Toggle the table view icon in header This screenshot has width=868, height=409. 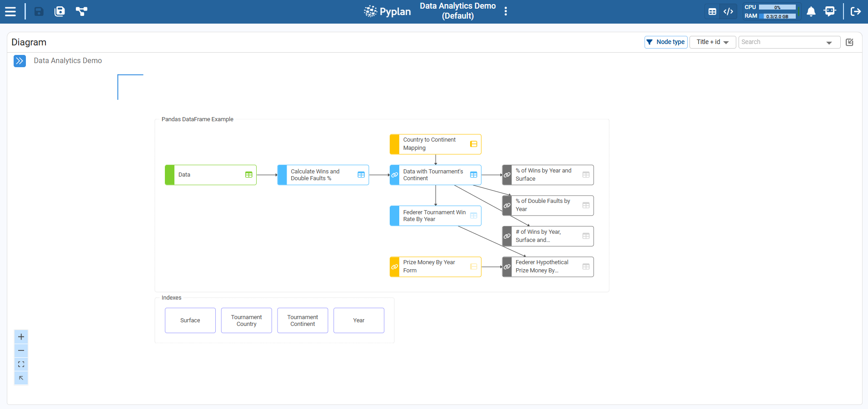point(712,11)
